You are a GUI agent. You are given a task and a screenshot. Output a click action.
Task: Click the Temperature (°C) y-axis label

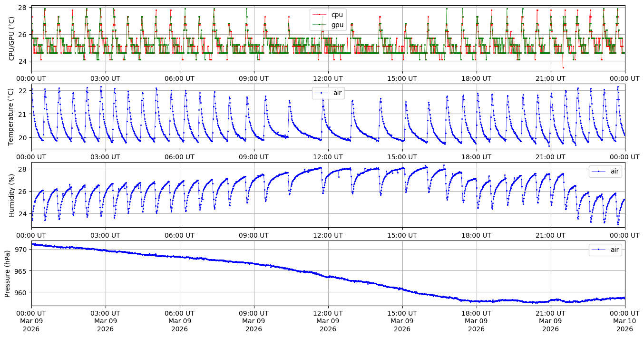click(11, 116)
